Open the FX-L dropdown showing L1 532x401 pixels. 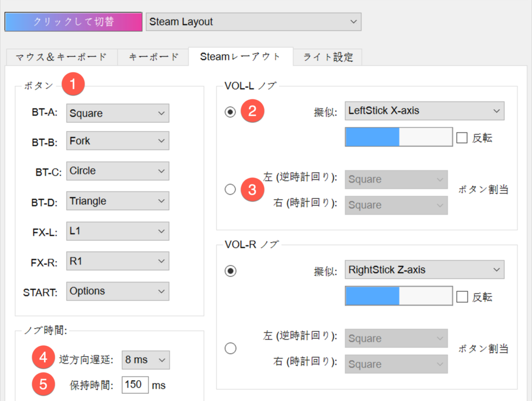point(118,231)
